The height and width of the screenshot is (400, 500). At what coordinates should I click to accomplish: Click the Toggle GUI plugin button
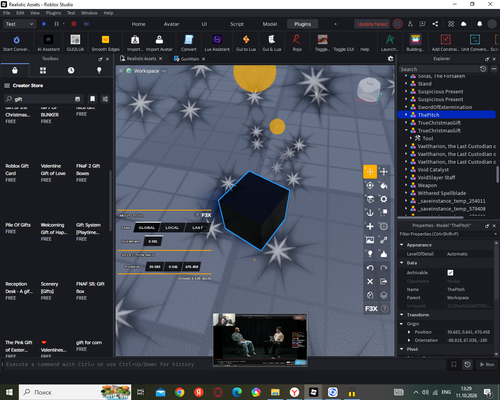coord(343,49)
